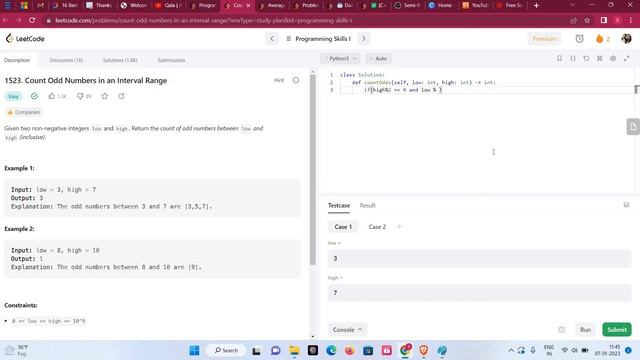Open the user profile avatar

pyautogui.click(x=626, y=39)
